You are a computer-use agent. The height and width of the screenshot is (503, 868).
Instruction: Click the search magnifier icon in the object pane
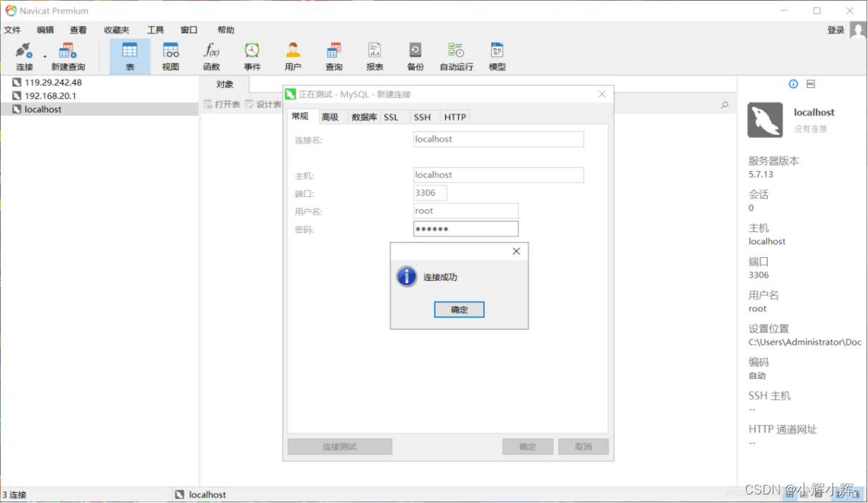(x=725, y=105)
